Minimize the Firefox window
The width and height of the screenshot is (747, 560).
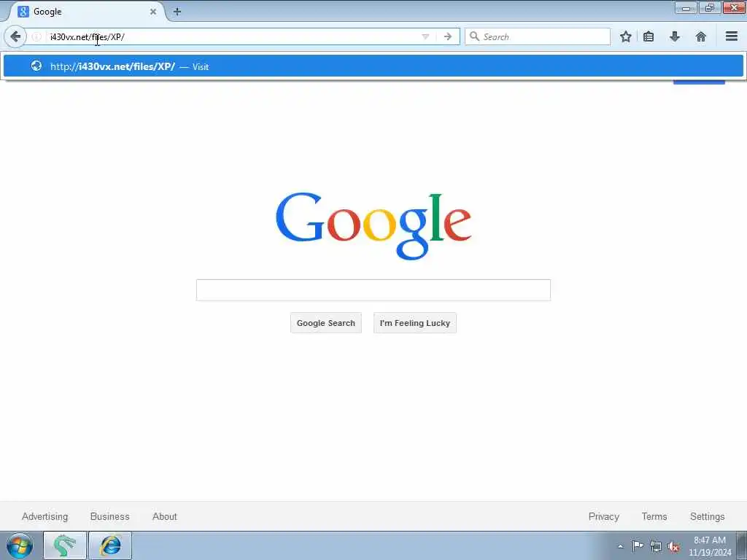pos(686,7)
